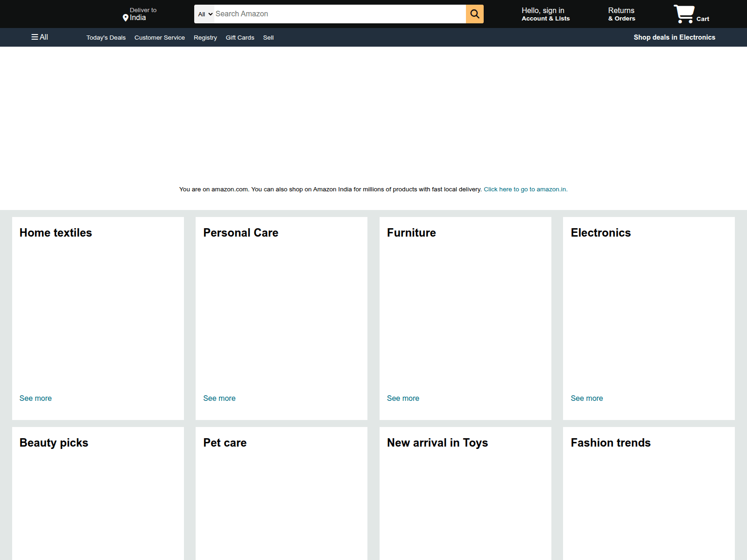Click the Pet care card heading
This screenshot has height=560, width=747.
[225, 443]
